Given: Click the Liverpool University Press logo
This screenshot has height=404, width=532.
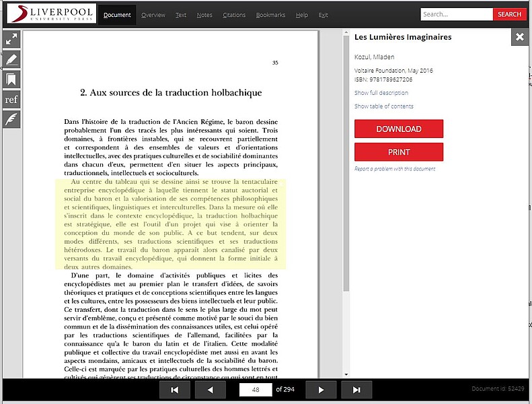Looking at the screenshot, I should pos(52,13).
